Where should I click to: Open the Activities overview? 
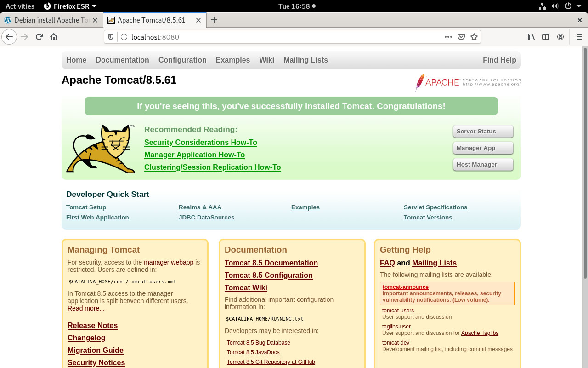click(21, 6)
